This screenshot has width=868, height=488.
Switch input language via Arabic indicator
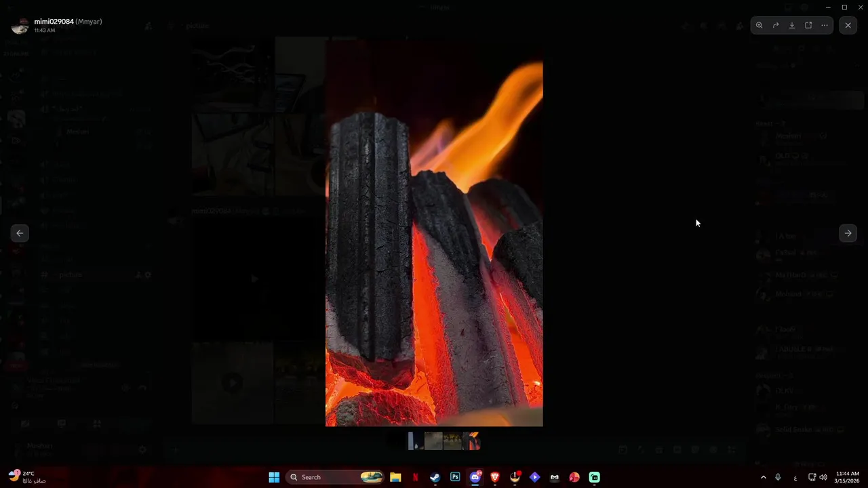[x=795, y=478]
